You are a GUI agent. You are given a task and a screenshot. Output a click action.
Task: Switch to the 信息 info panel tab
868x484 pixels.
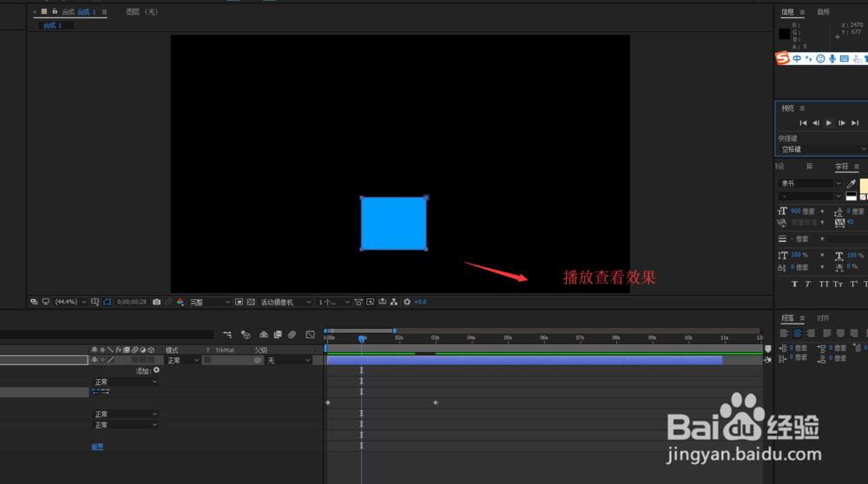pyautogui.click(x=787, y=11)
